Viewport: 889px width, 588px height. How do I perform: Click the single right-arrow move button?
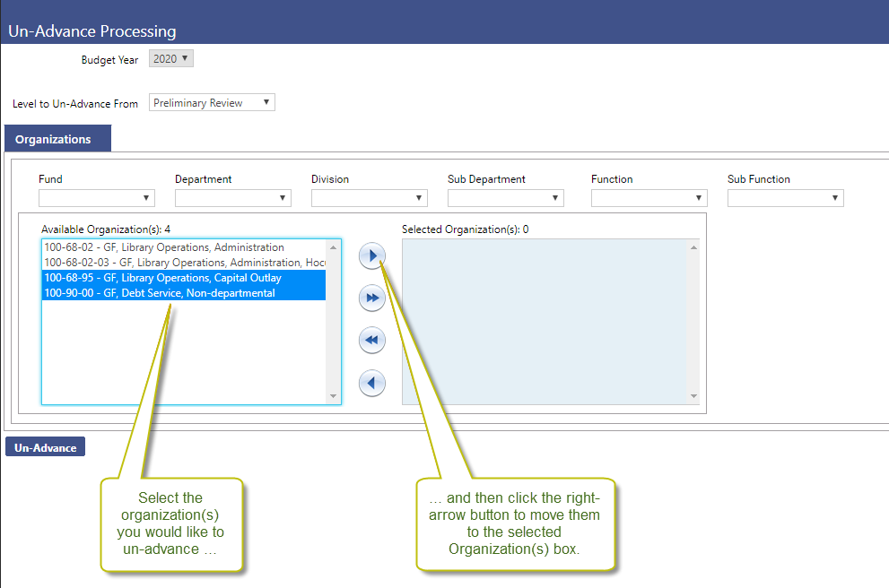click(x=371, y=255)
